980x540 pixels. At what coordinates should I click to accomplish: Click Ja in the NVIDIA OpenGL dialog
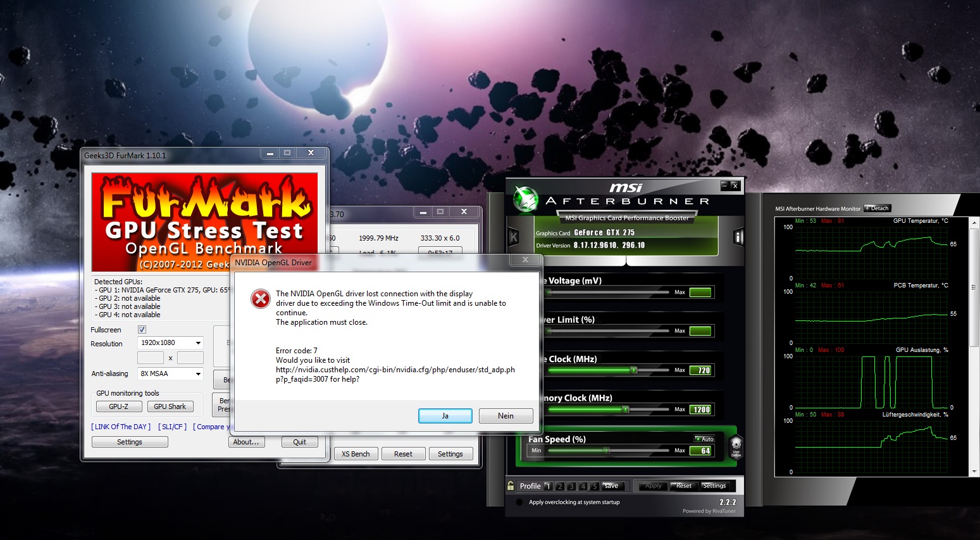(445, 416)
